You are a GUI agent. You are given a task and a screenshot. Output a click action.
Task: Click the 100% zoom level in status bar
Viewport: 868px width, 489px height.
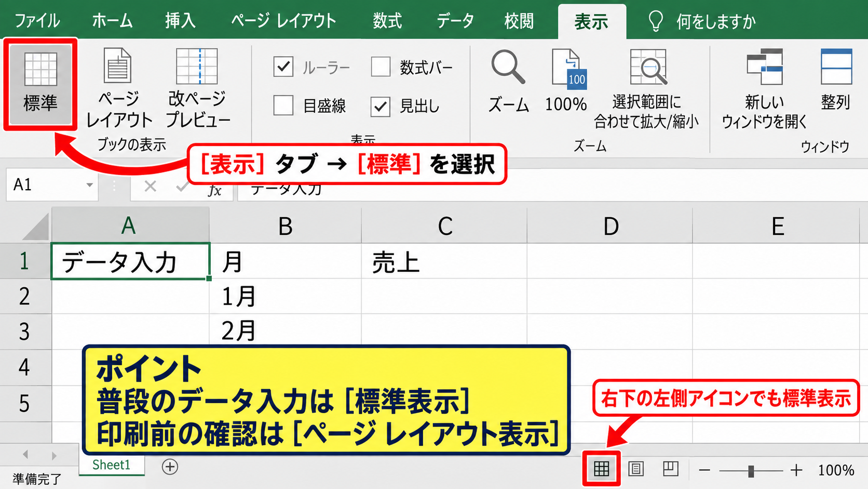(x=836, y=470)
